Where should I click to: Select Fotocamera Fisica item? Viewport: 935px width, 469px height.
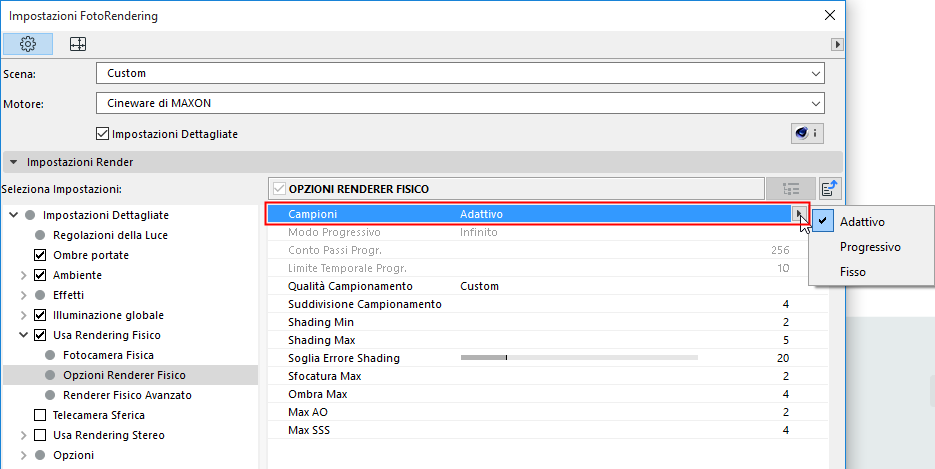tap(109, 355)
